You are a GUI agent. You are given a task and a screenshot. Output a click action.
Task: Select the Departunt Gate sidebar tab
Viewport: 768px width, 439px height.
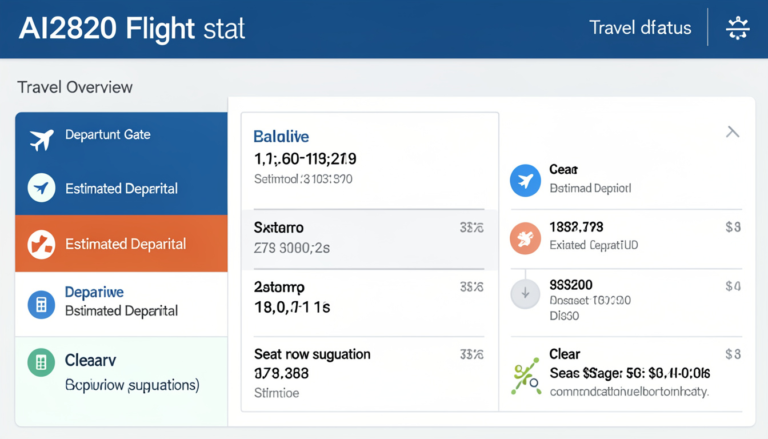pos(108,134)
